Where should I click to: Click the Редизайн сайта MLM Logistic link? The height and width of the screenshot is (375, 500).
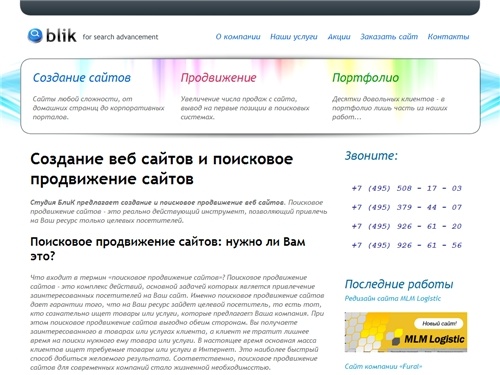[393, 298]
